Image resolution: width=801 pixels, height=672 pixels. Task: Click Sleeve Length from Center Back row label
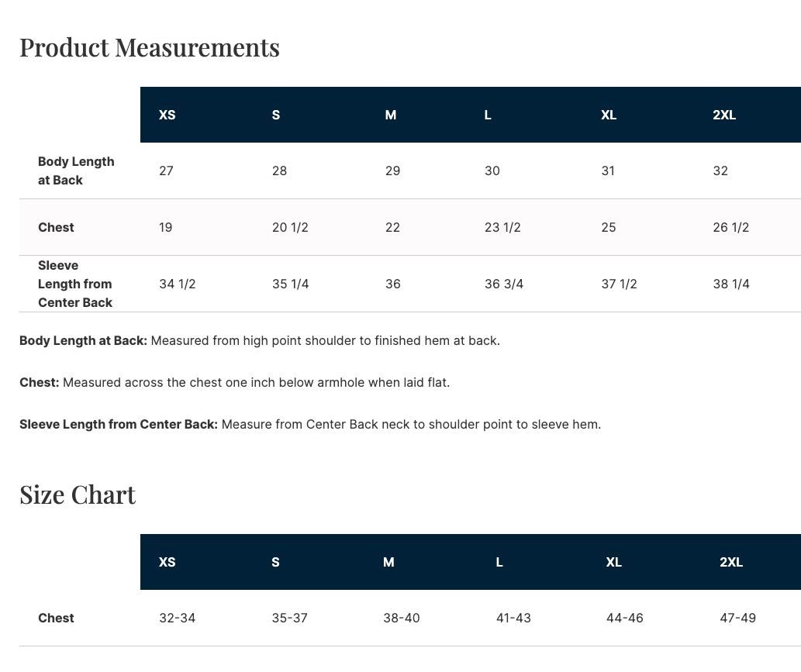pos(75,284)
